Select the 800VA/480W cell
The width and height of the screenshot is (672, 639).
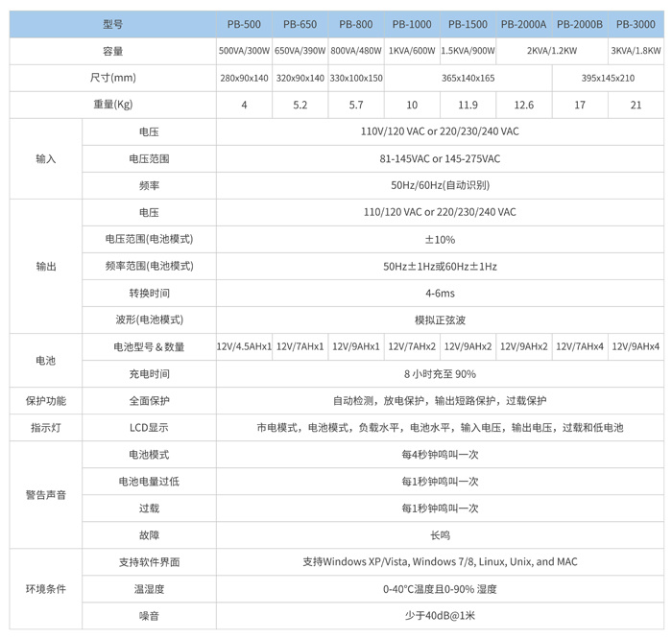[x=356, y=51]
